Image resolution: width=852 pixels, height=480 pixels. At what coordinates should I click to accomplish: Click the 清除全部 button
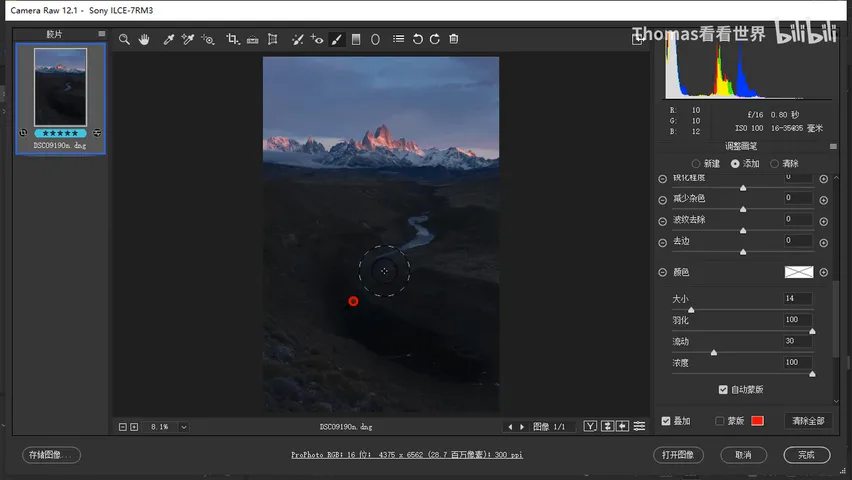pyautogui.click(x=808, y=421)
